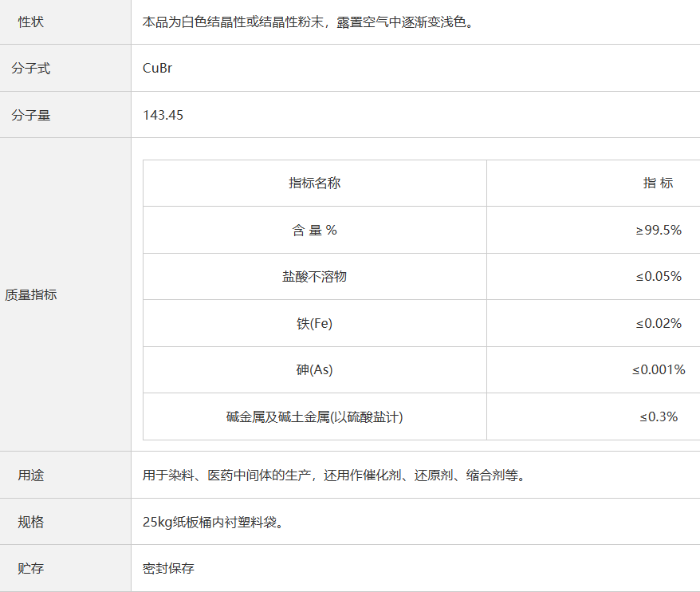Click the ≤0.02% value
This screenshot has height=592, width=700.
658,323
